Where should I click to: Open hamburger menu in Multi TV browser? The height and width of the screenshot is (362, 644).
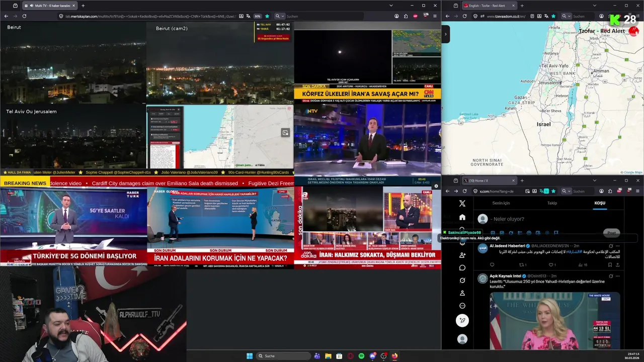pyautogui.click(x=435, y=16)
